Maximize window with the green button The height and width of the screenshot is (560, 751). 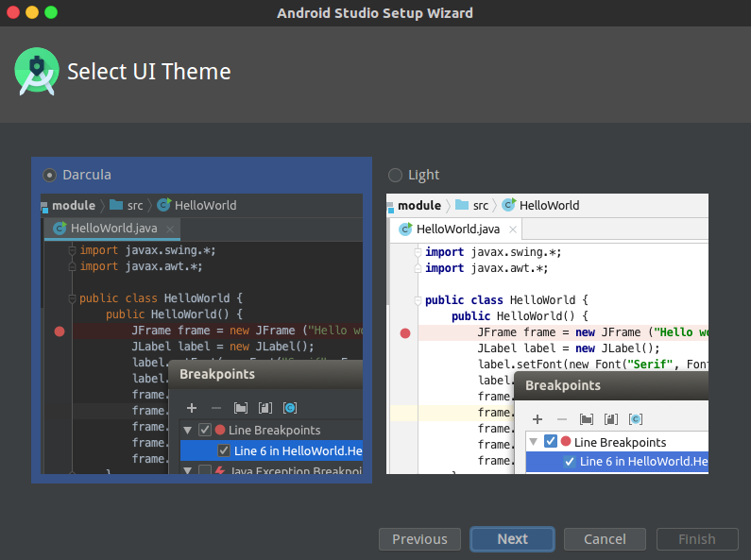[x=51, y=12]
